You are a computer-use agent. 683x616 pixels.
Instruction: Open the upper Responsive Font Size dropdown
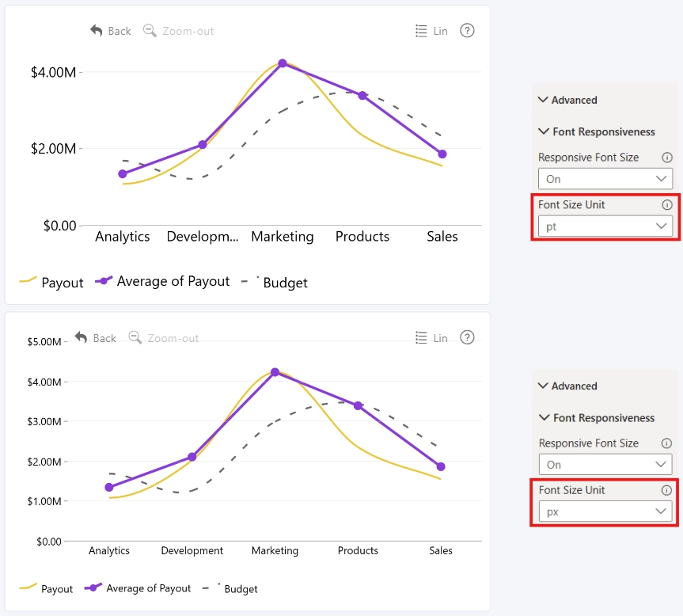[x=605, y=179]
